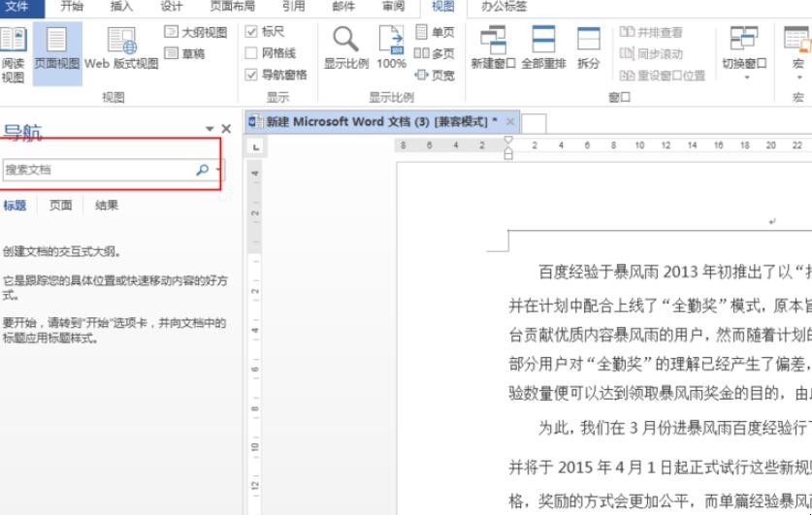Viewport: 812px width, 515px height.
Task: Open a New Window (新建窗口)
Action: coord(494,47)
